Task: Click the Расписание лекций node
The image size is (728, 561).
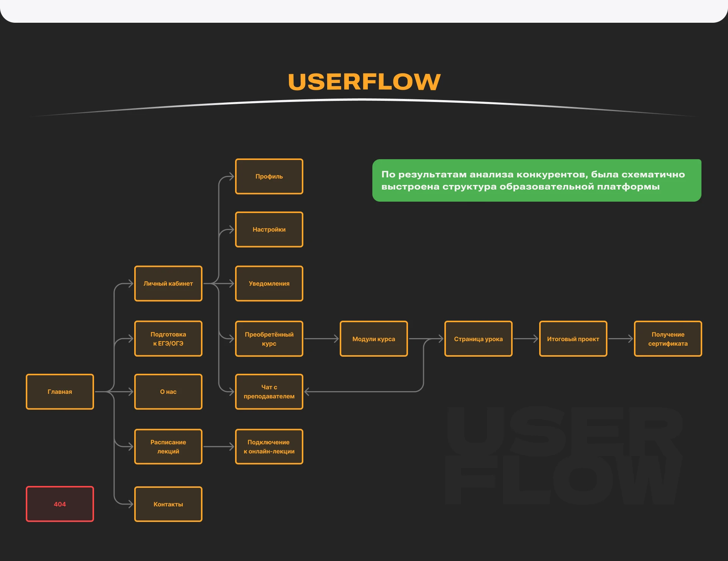Action: (x=168, y=447)
